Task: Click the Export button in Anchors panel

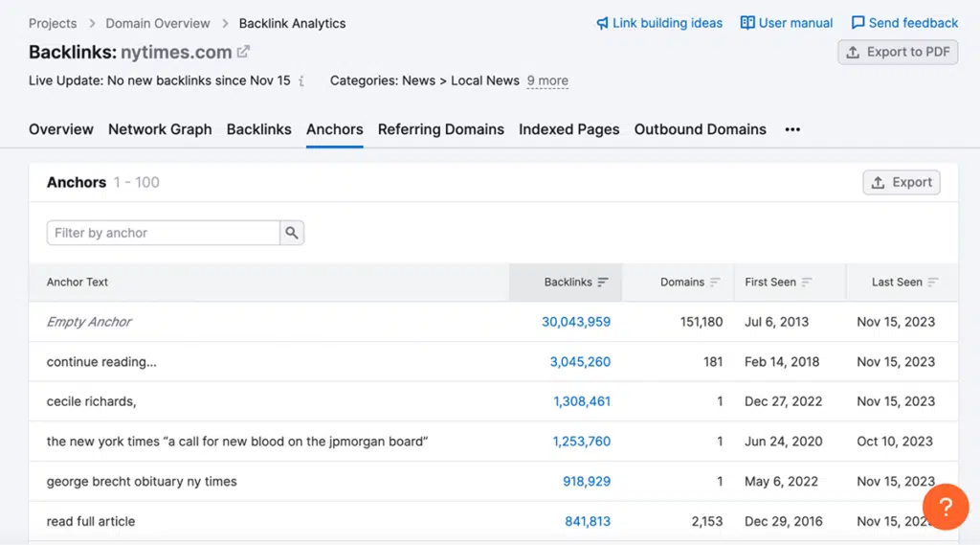Action: [x=902, y=182]
